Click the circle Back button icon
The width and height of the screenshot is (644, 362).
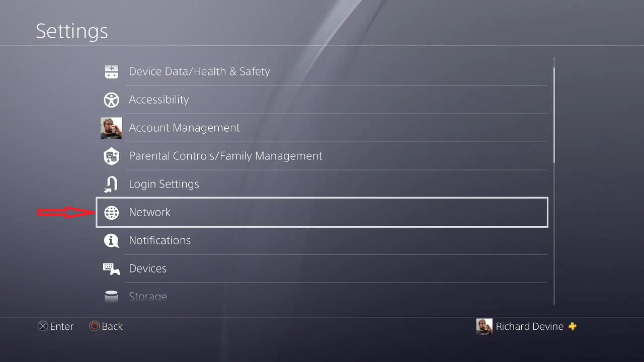pyautogui.click(x=94, y=326)
